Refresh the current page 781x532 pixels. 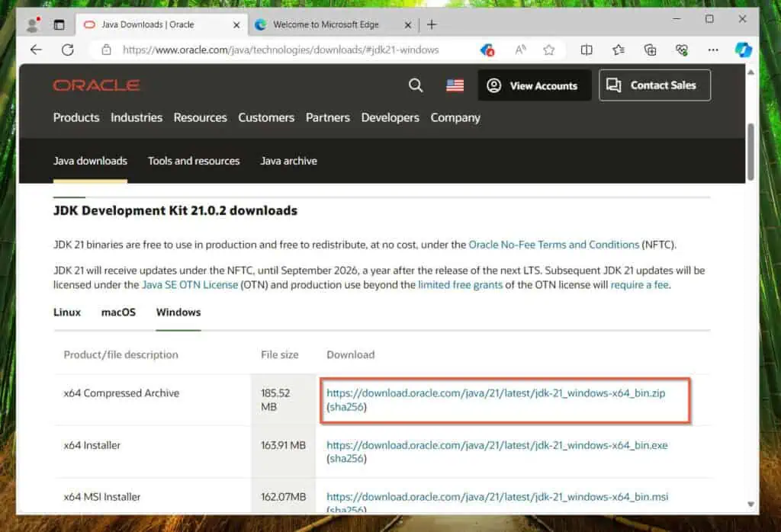(x=68, y=50)
